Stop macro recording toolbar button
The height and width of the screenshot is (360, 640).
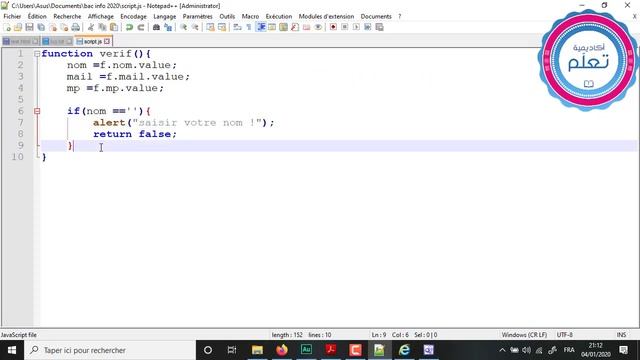tap(344, 27)
